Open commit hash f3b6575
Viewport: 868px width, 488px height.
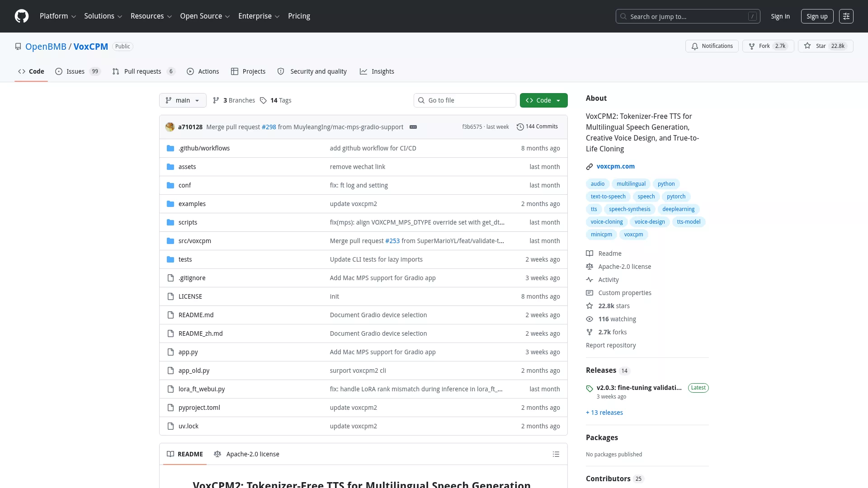472,127
